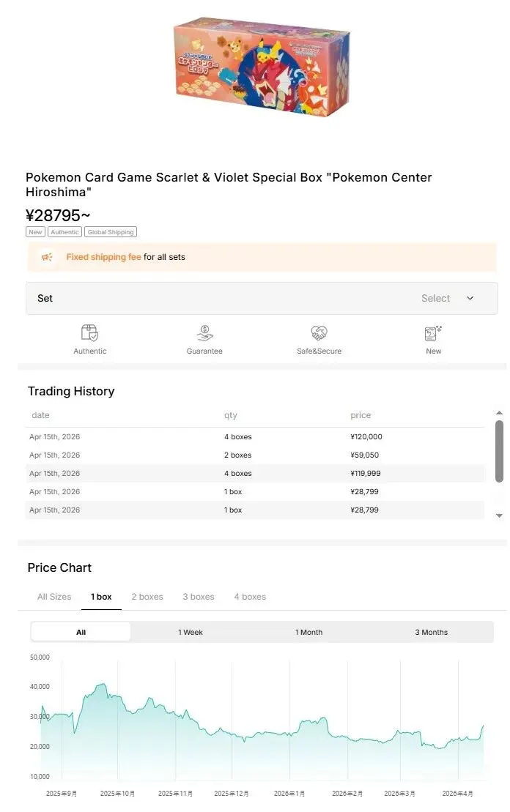Select the 3 boxes chart tab

[199, 597]
